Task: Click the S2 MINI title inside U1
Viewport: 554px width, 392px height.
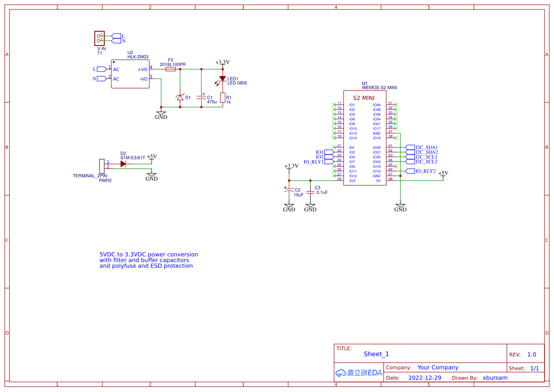Action: 363,98
